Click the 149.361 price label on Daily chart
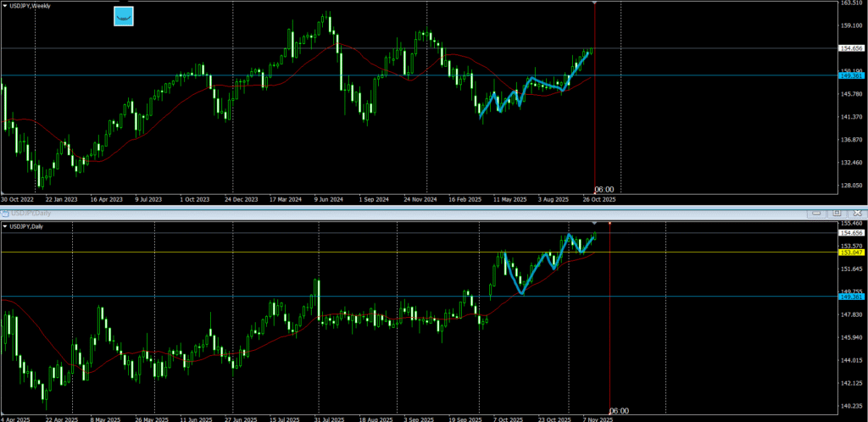This screenshot has width=868, height=422. pyautogui.click(x=850, y=297)
